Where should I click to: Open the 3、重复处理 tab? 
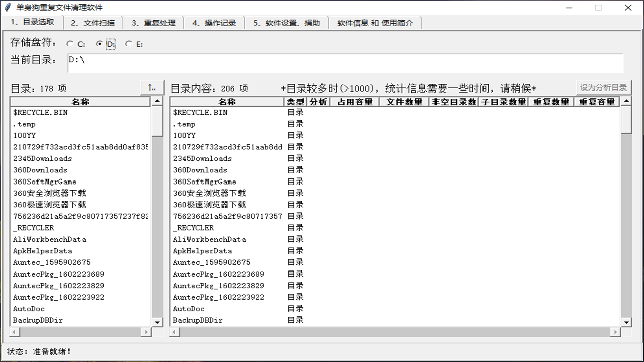tap(153, 23)
